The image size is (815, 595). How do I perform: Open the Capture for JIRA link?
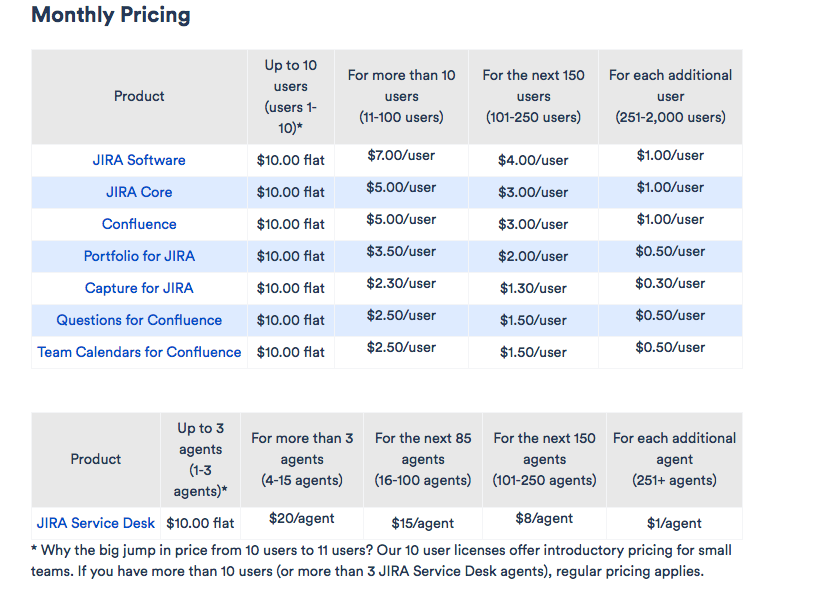click(x=139, y=288)
